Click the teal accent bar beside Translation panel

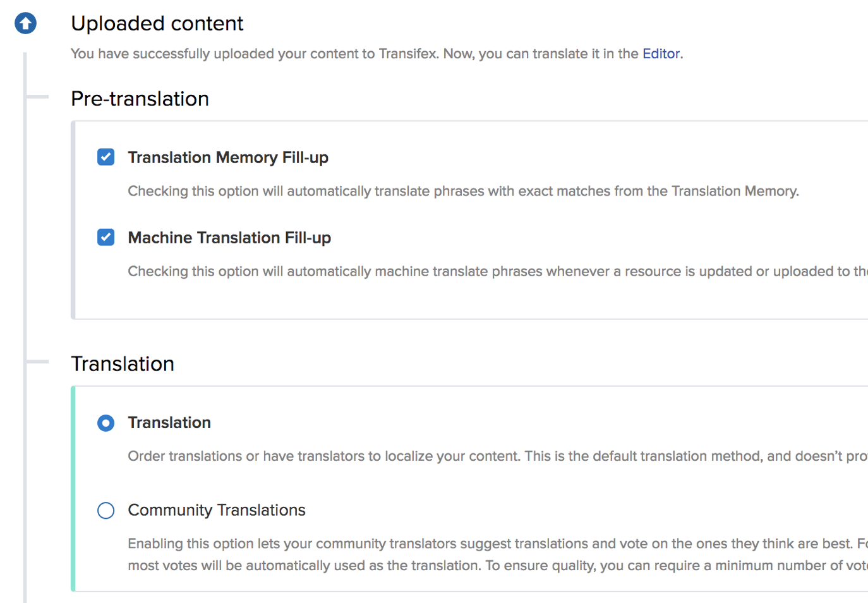[74, 487]
